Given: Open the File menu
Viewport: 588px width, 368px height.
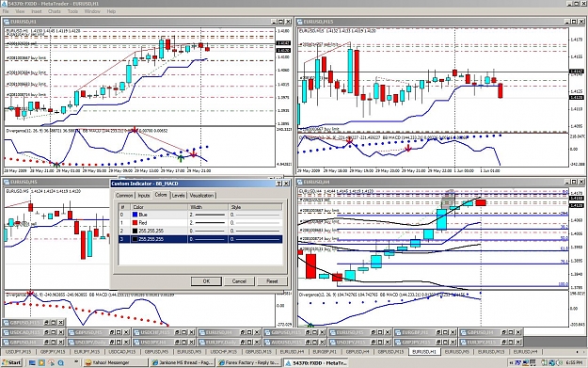Looking at the screenshot, I should [x=6, y=11].
